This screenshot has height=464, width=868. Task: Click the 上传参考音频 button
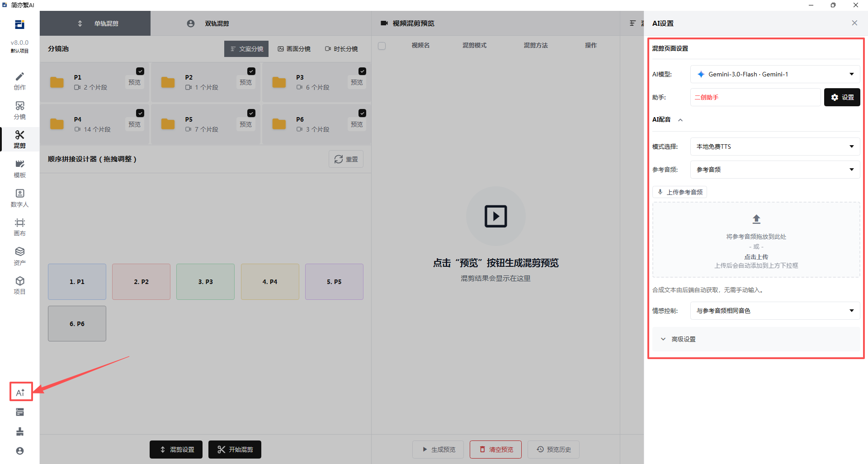[x=679, y=192]
